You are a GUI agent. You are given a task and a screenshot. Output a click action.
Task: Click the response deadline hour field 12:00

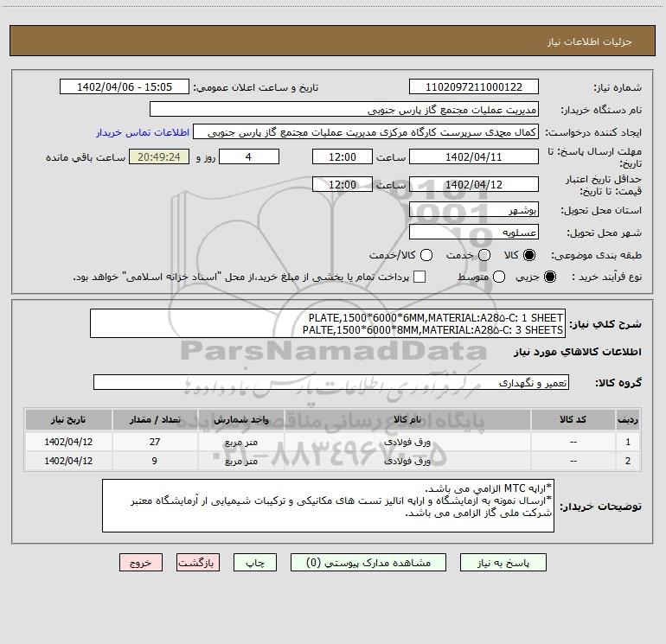click(x=343, y=156)
